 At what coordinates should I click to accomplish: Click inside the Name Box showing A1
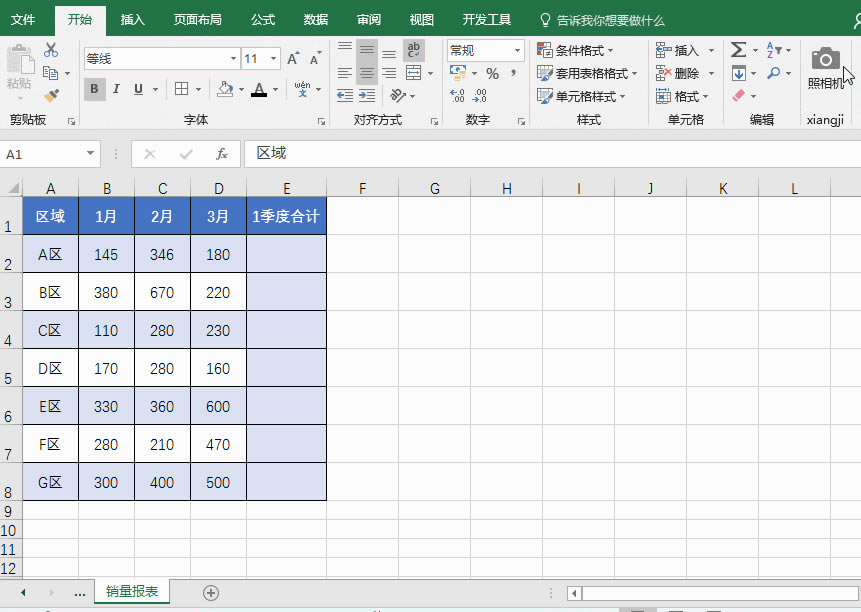40,154
